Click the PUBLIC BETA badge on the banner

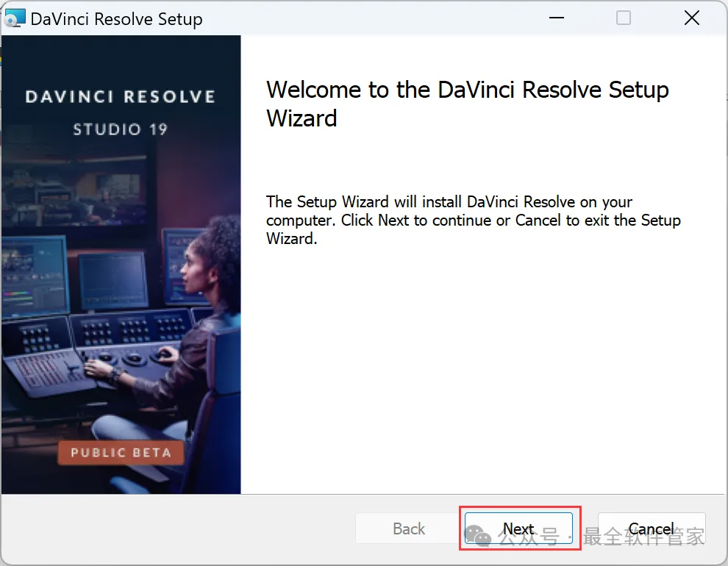pos(121,452)
